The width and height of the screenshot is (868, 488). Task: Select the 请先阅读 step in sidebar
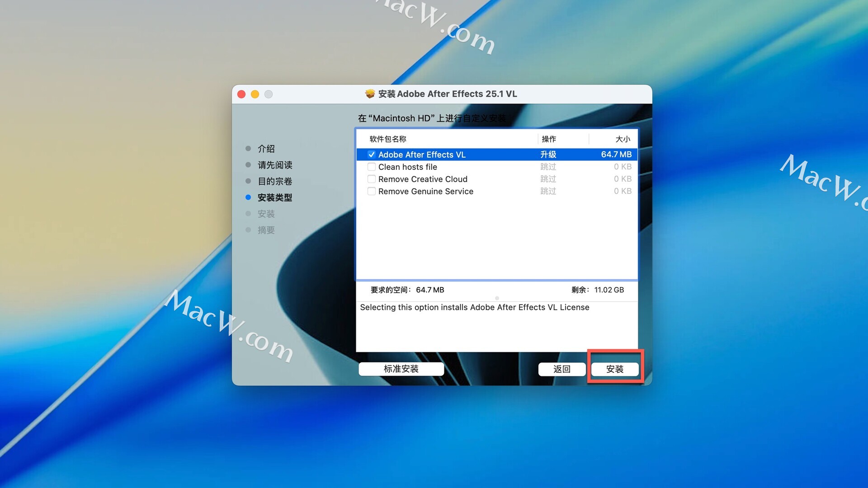pos(275,165)
